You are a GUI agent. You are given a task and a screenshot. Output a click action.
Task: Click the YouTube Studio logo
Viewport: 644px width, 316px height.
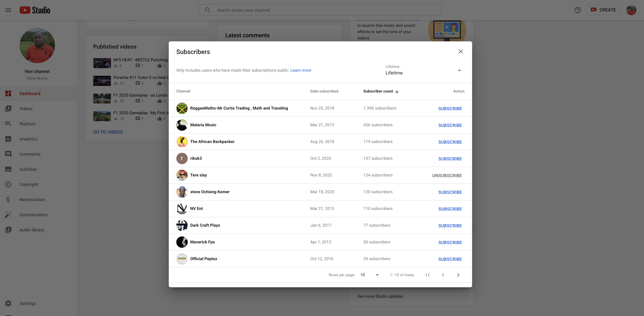tap(35, 10)
